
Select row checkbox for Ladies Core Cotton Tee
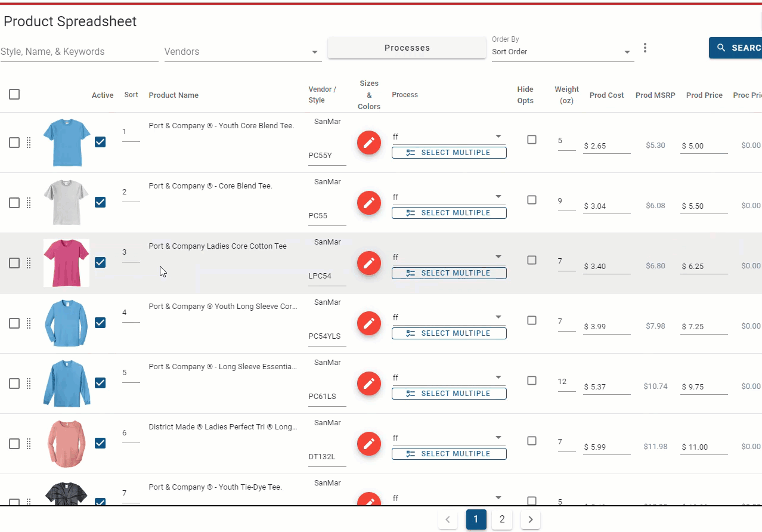(x=14, y=263)
